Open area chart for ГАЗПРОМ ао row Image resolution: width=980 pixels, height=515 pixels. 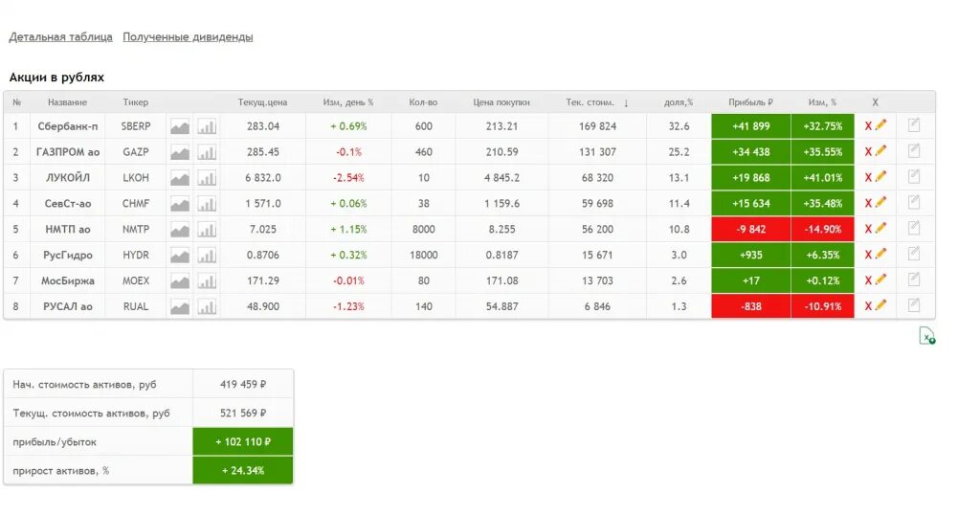point(180,152)
